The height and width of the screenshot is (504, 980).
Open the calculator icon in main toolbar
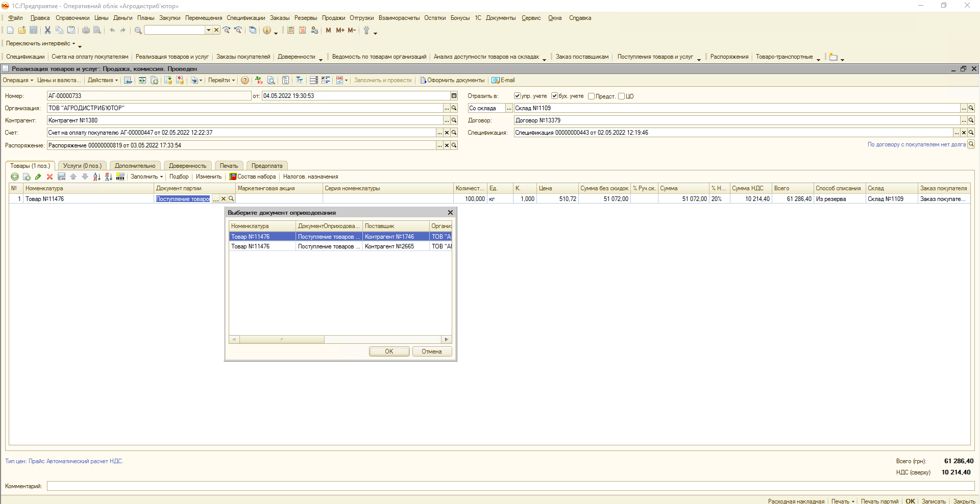pos(290,31)
